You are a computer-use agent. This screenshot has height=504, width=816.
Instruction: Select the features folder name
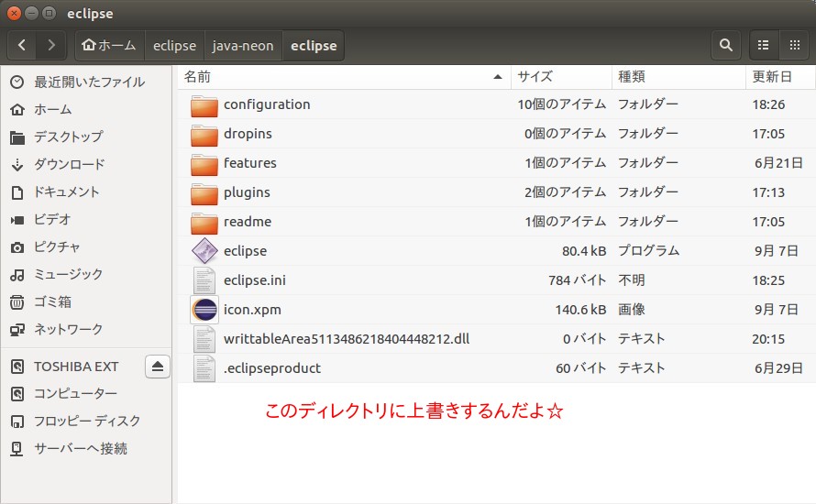pyautogui.click(x=249, y=163)
